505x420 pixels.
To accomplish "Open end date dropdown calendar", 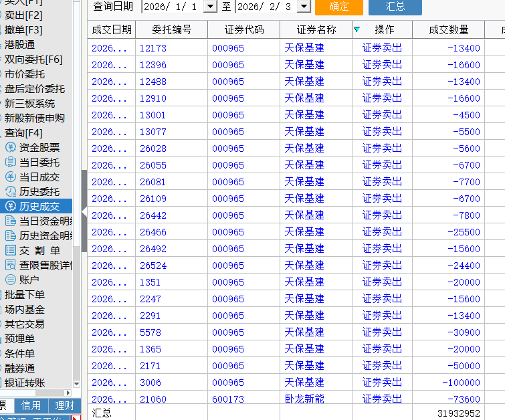I will pyautogui.click(x=304, y=6).
